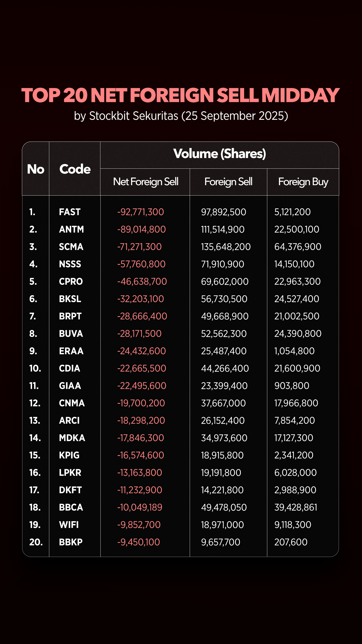Click row number 10 for CDIA

tap(35, 368)
